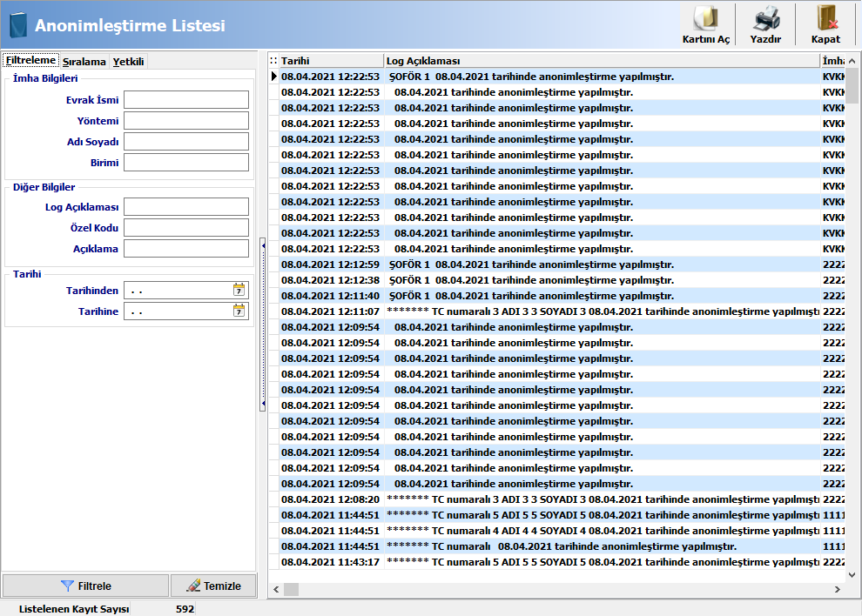Click the horizontal scrollbar left arrow
The width and height of the screenshot is (862, 616).
276,589
